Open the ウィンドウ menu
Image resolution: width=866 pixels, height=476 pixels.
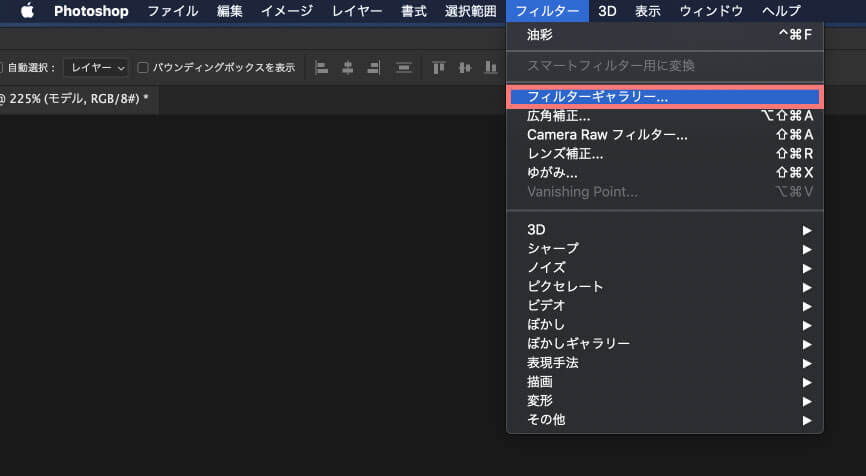(x=711, y=11)
